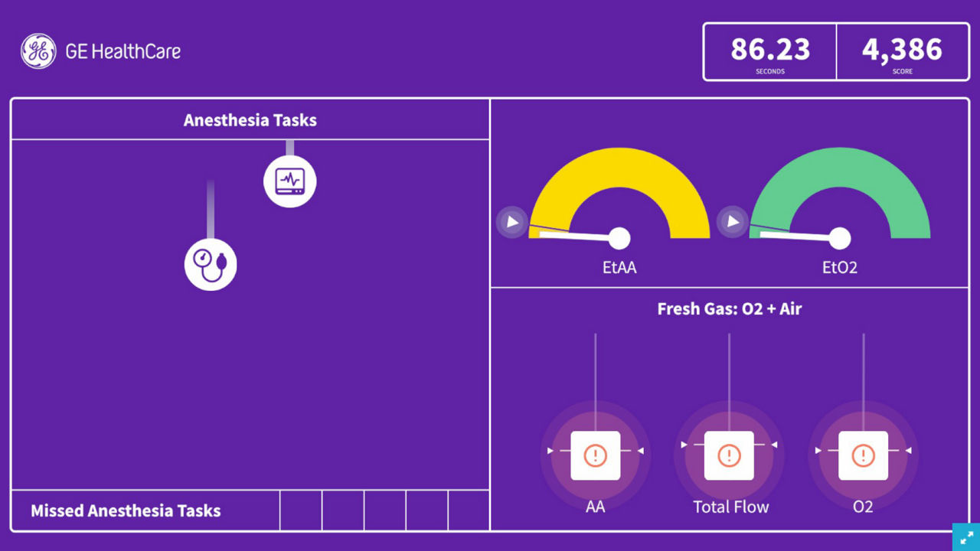This screenshot has height=551, width=980.
Task: Click the patient monitor task icon
Action: 290,181
